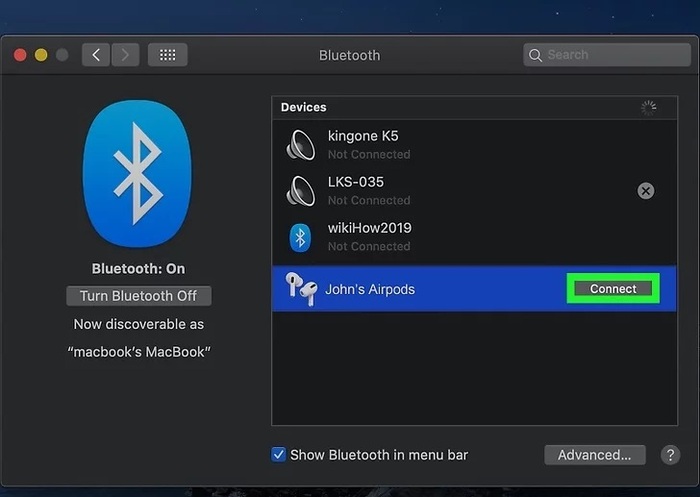Connect to John's Airpods

[x=613, y=289]
